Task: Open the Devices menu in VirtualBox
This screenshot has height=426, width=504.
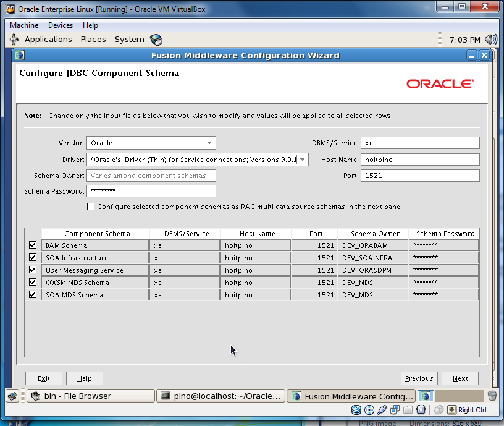Action: (60, 25)
